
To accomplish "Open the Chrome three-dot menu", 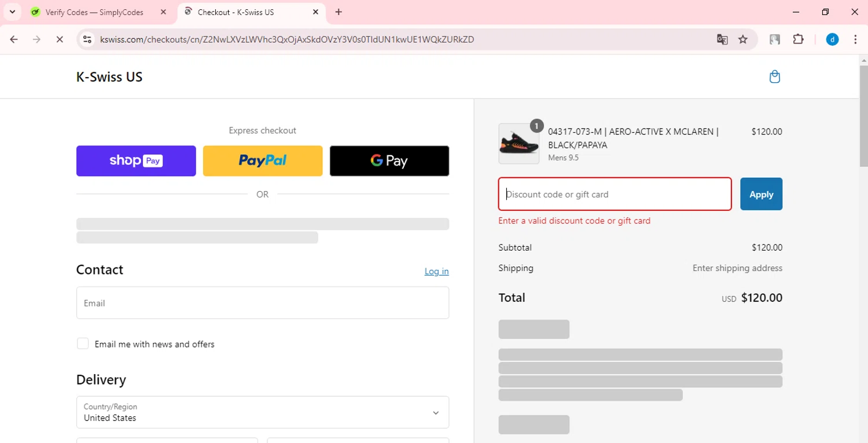I will 855,39.
